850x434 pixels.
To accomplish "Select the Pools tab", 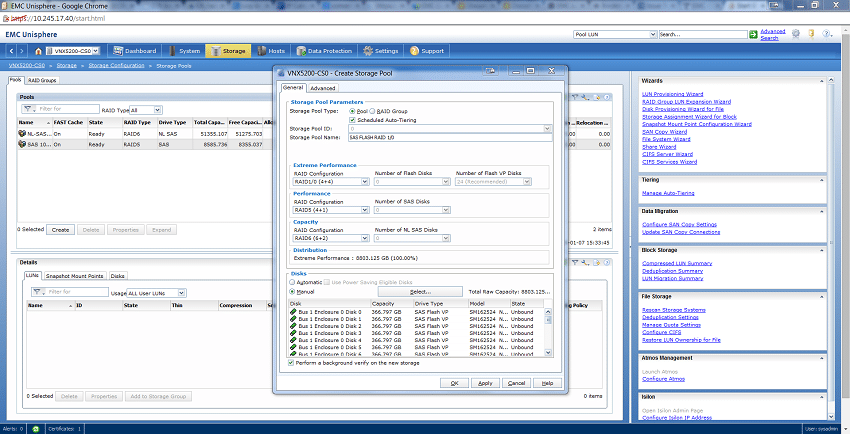I will coord(15,80).
